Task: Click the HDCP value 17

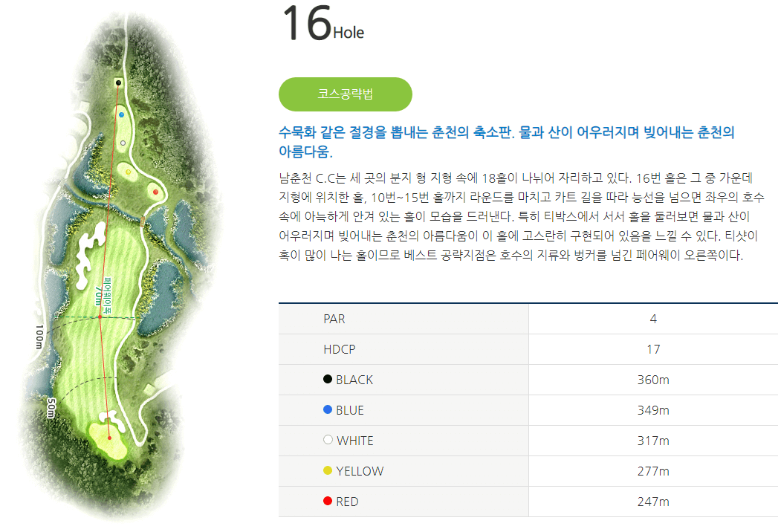Action: coord(652,349)
